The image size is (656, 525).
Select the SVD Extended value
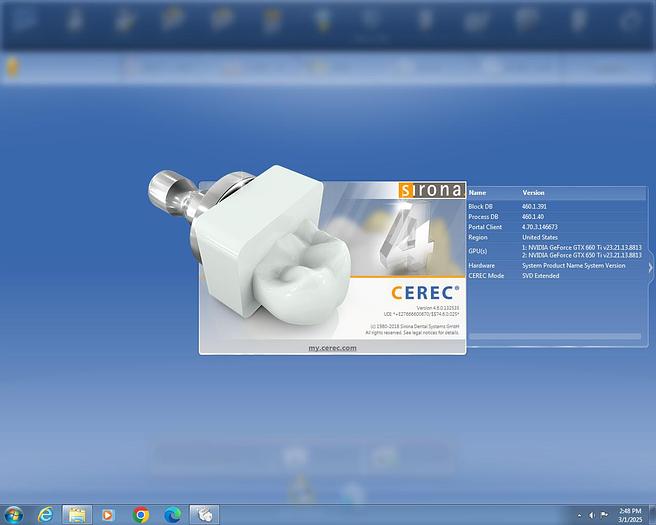[x=541, y=276]
